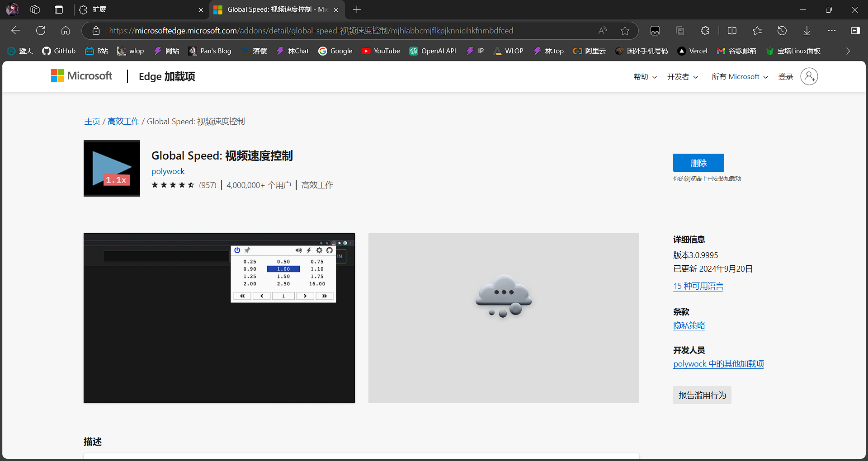868x461 pixels.
Task: Open the Google bookmark
Action: coord(335,51)
